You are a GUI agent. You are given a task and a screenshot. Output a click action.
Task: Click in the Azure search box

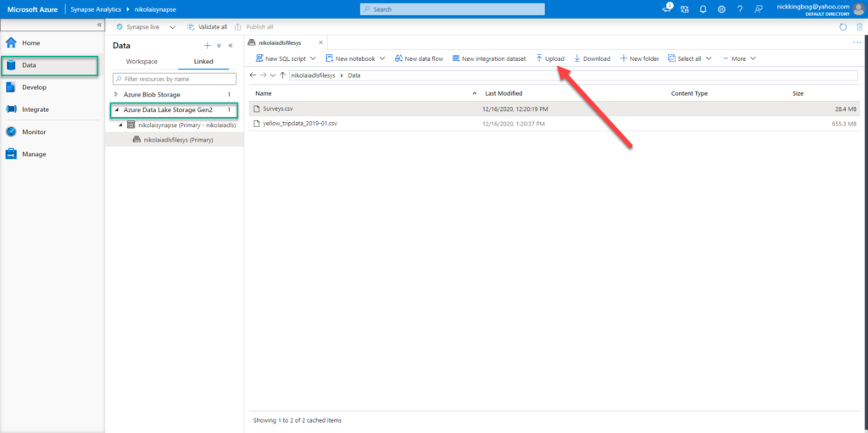[x=453, y=9]
